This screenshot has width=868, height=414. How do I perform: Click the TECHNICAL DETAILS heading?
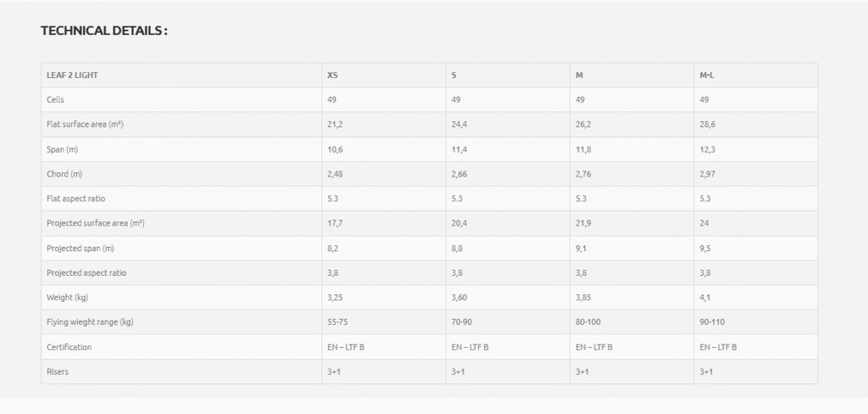tap(104, 31)
